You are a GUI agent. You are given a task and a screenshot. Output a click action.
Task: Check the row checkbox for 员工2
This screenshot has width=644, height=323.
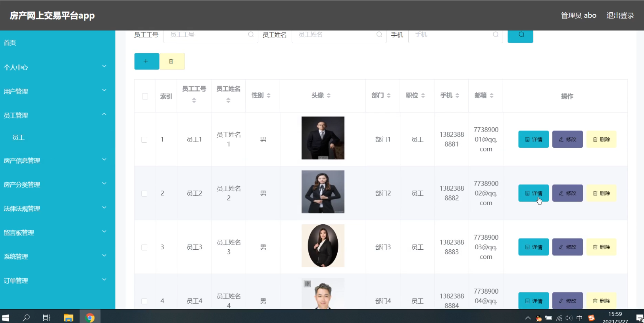[x=144, y=193]
